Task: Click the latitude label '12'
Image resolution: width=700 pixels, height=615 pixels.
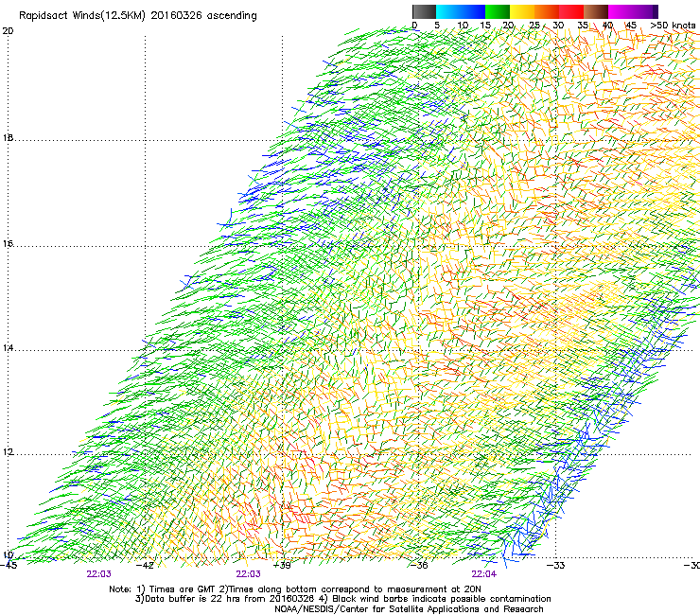Action: [8, 452]
